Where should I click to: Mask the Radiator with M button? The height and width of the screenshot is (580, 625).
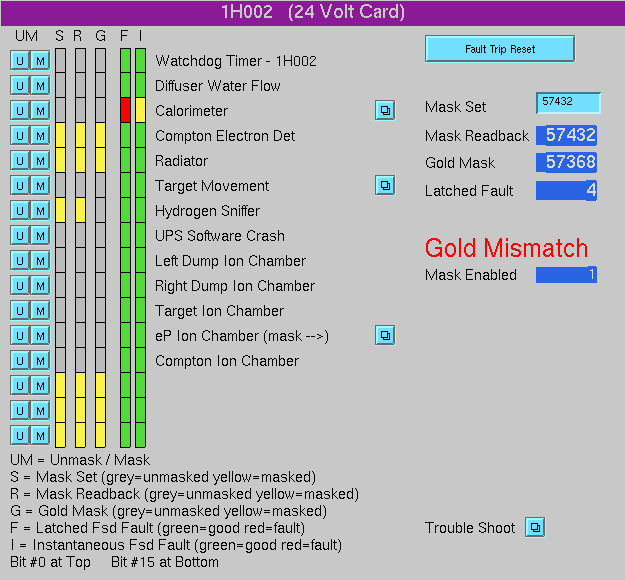point(40,161)
